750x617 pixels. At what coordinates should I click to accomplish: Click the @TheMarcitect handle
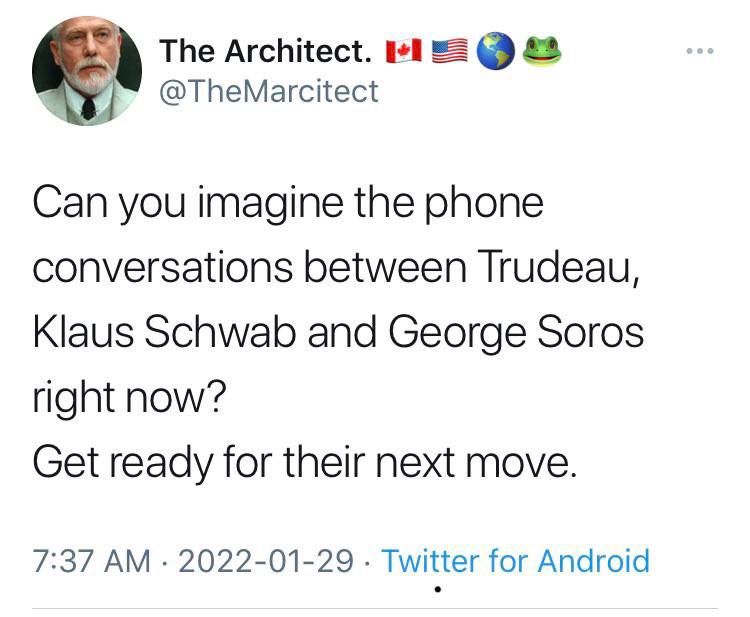[269, 91]
